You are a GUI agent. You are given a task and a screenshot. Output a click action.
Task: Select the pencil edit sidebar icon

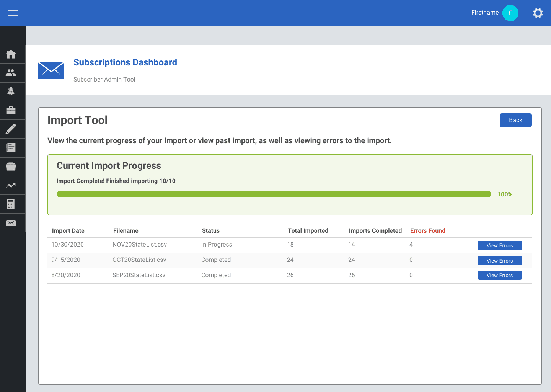pos(11,129)
